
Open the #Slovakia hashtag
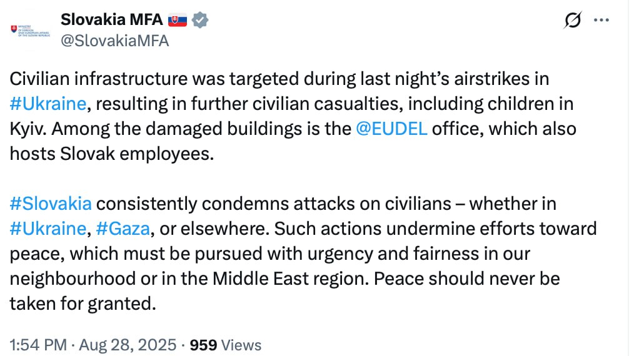click(x=51, y=204)
